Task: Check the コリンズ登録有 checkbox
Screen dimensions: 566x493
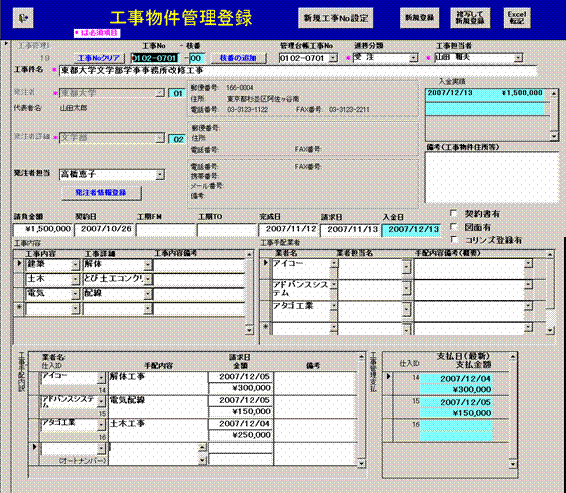Action: click(x=454, y=239)
